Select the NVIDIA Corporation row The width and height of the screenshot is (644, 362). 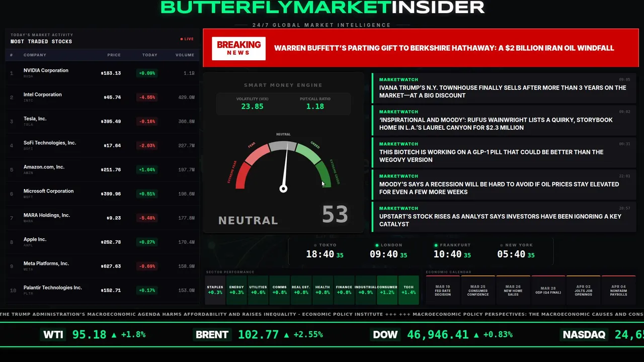(x=102, y=73)
